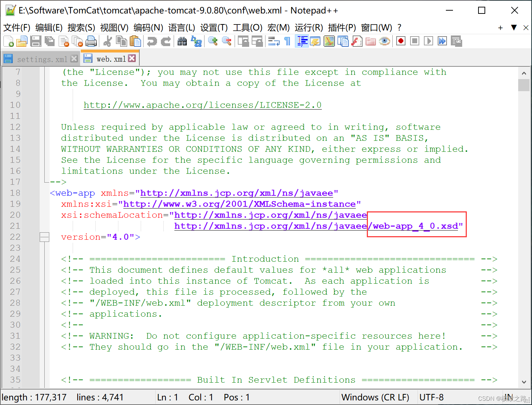Click the Open file folder icon
This screenshot has width=532, height=405.
coord(22,41)
